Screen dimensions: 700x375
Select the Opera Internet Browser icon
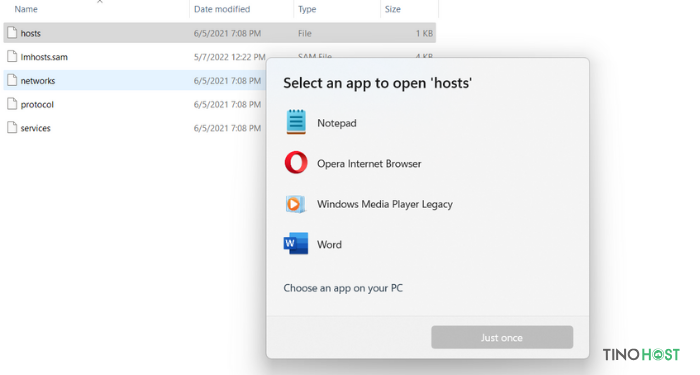click(x=296, y=162)
